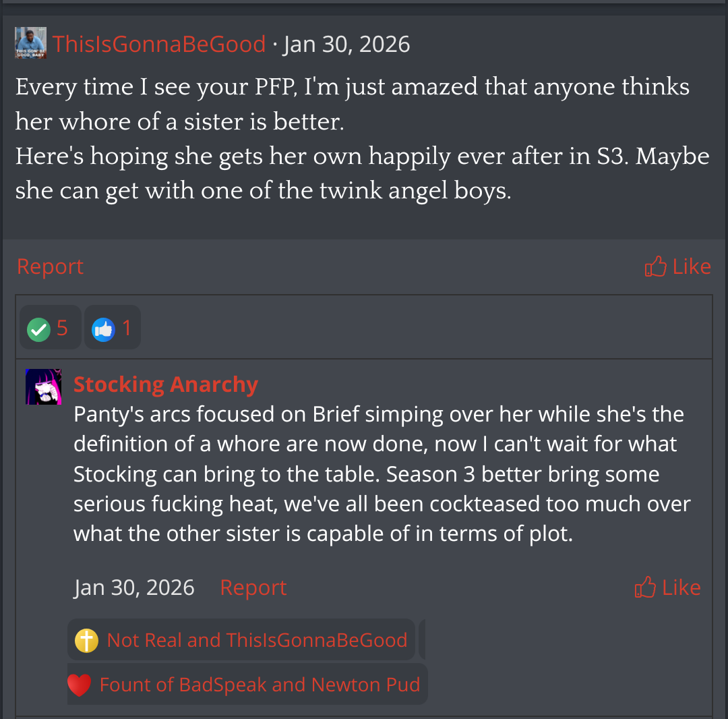
Task: Open the blue thumbs-up reaction list
Action: click(x=113, y=327)
